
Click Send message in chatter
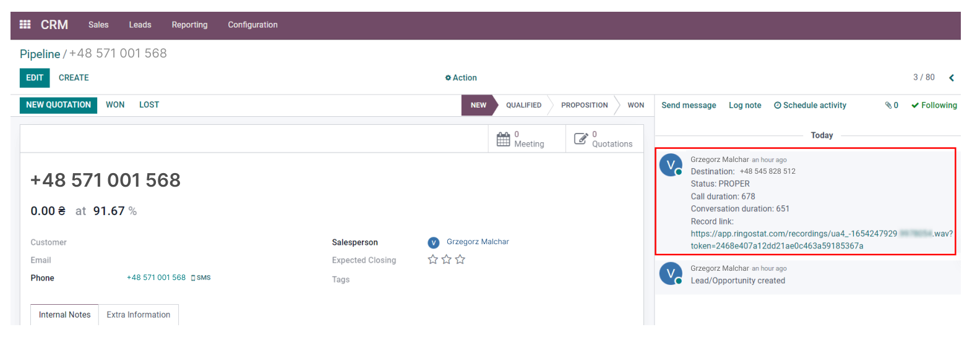click(689, 106)
